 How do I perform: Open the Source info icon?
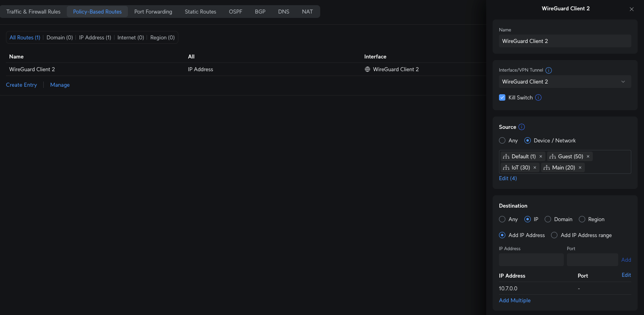tap(522, 127)
